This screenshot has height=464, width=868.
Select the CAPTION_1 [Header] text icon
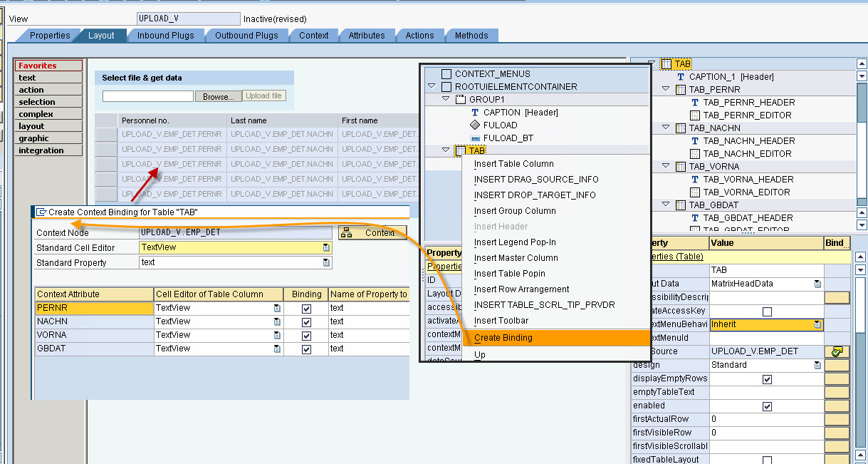tap(681, 76)
